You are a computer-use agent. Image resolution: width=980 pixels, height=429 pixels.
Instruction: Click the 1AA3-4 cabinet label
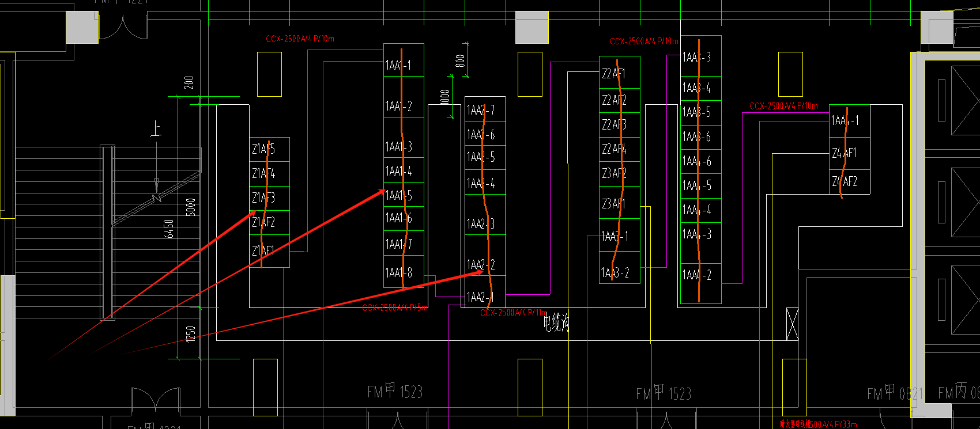[x=696, y=88]
